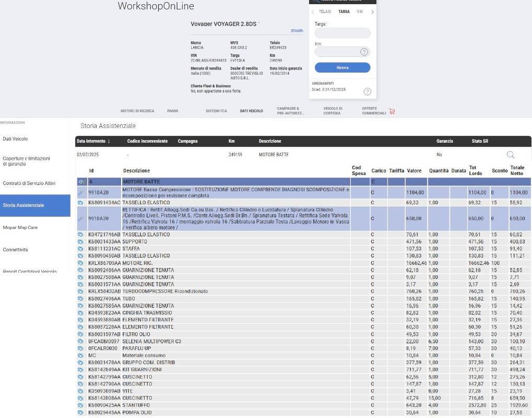Click the icon next to TURBOCOMPRESSORE Ricondizionato row
Image resolution: width=532 pixels, height=418 pixels.
coord(81,292)
